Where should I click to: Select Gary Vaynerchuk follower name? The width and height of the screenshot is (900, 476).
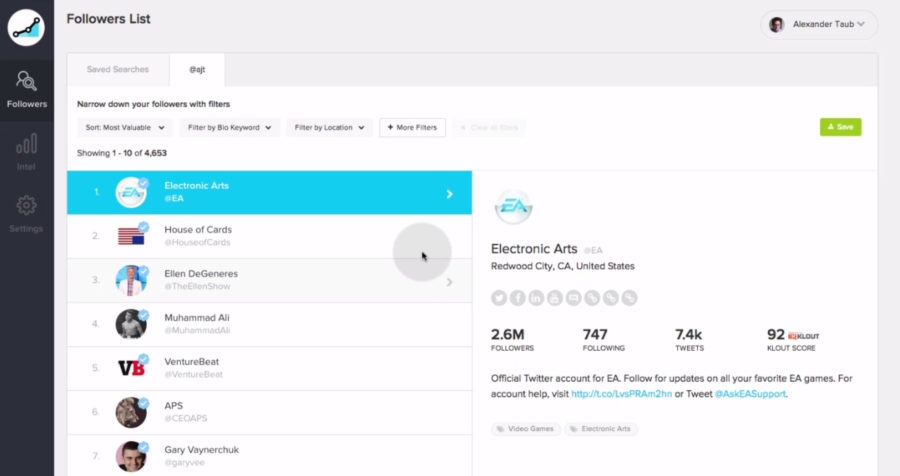pyautogui.click(x=201, y=450)
